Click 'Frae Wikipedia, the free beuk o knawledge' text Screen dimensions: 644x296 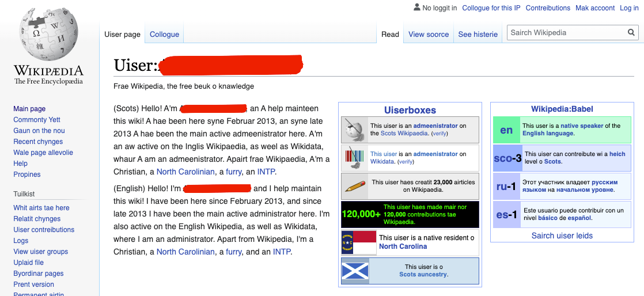tap(184, 86)
